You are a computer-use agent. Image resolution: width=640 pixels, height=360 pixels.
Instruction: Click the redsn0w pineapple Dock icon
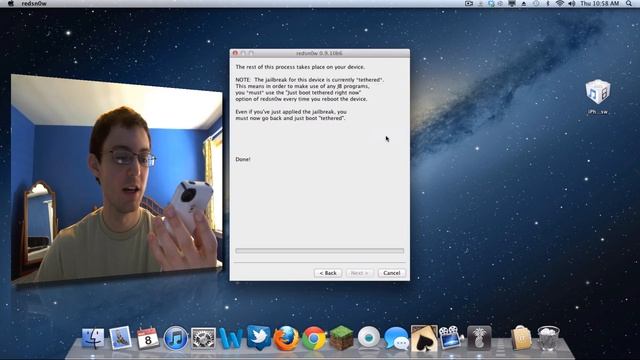click(479, 338)
